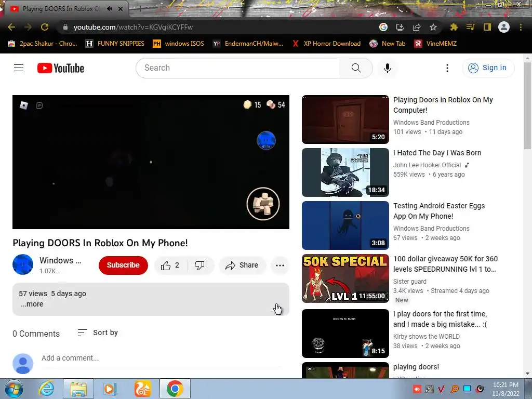
Task: Go back with browser back arrow
Action: (x=11, y=27)
